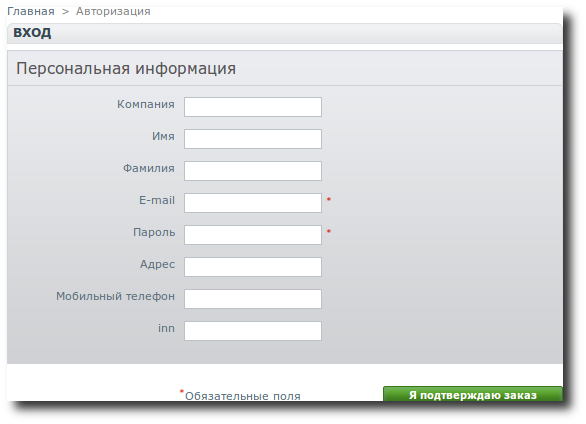Select the Фамилия input box
586x424 pixels.
pos(253,171)
